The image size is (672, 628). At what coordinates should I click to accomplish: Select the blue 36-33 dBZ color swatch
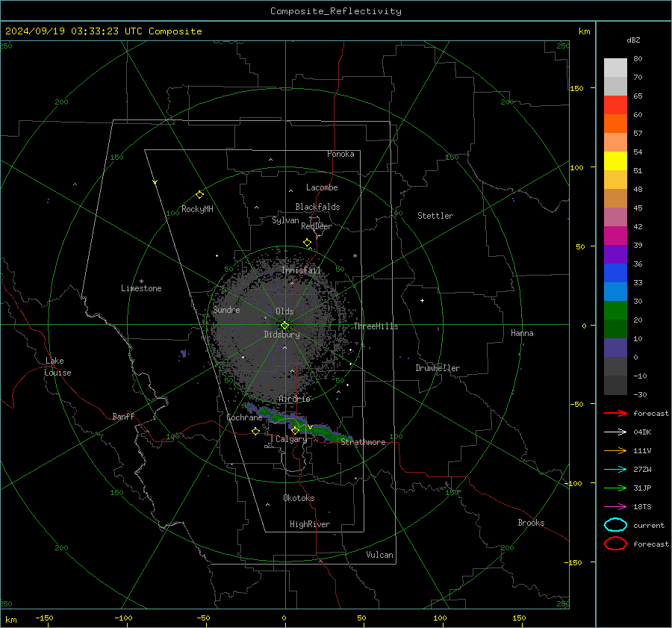[615, 273]
